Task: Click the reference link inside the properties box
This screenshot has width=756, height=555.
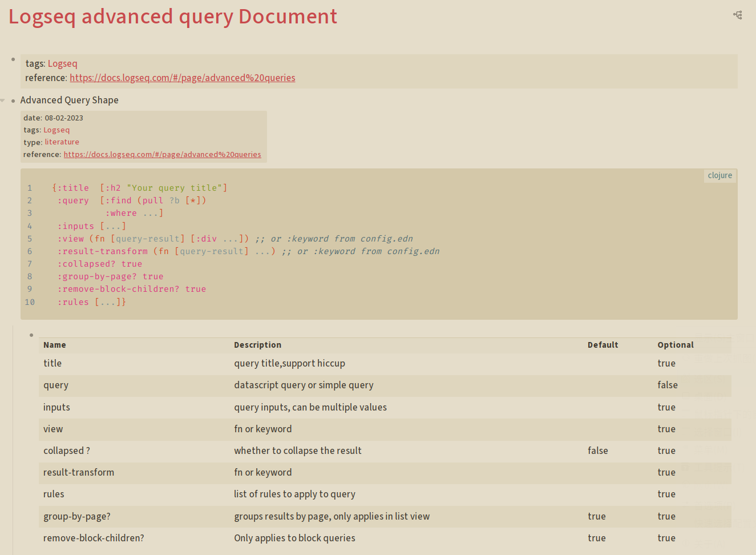Action: click(x=162, y=154)
